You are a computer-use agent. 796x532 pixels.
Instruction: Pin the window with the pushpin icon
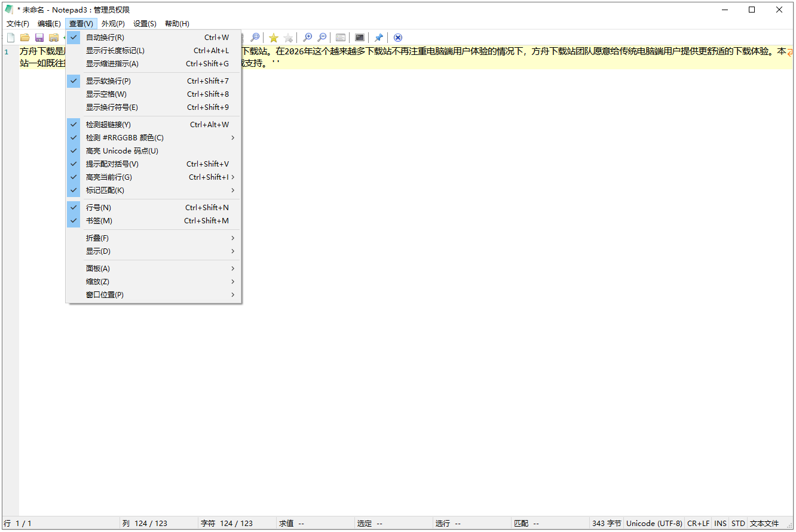tap(378, 37)
